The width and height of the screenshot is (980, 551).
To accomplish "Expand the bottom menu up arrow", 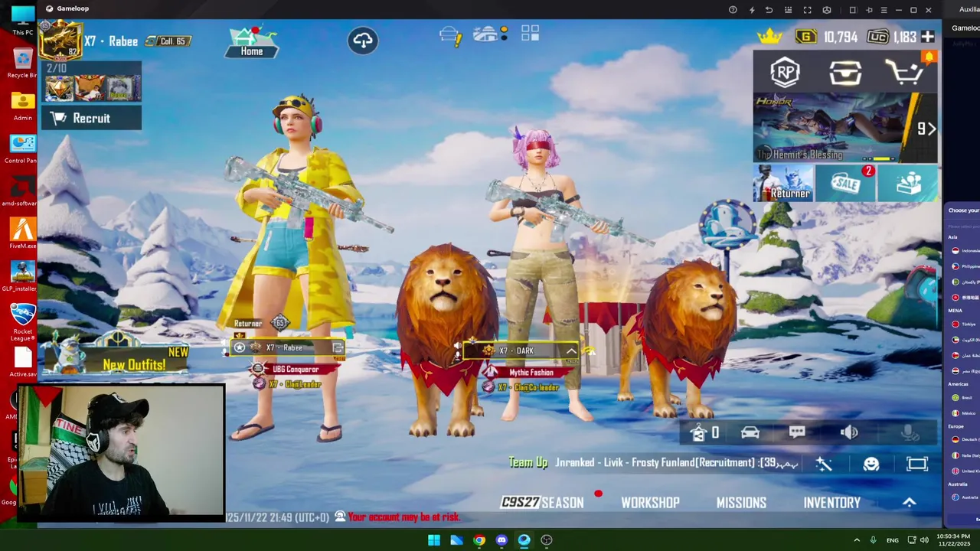I will [909, 503].
